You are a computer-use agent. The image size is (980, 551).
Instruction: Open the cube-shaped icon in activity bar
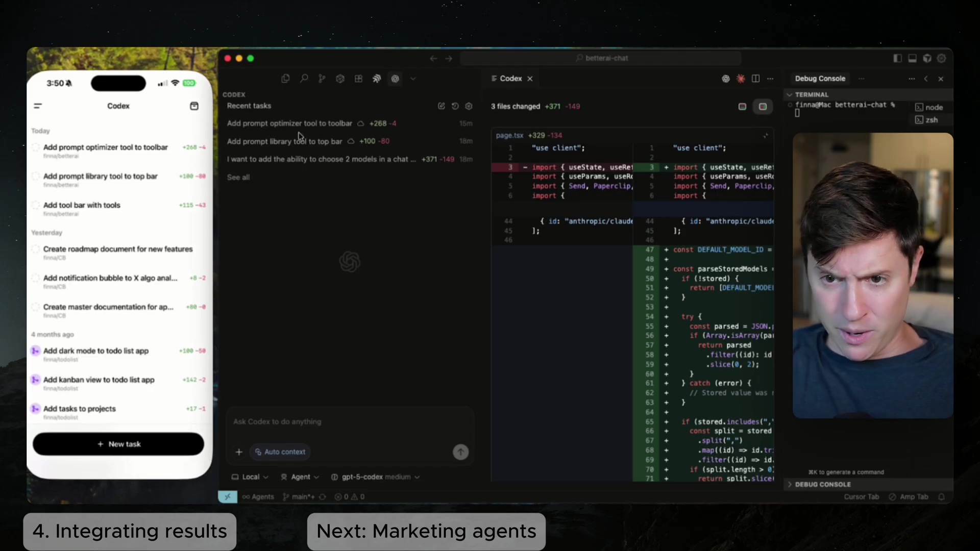click(x=340, y=79)
